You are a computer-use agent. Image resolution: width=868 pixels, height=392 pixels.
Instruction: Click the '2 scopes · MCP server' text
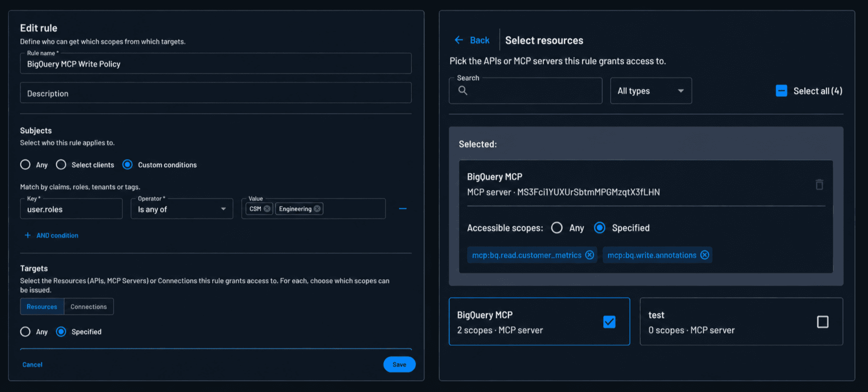tap(500, 330)
